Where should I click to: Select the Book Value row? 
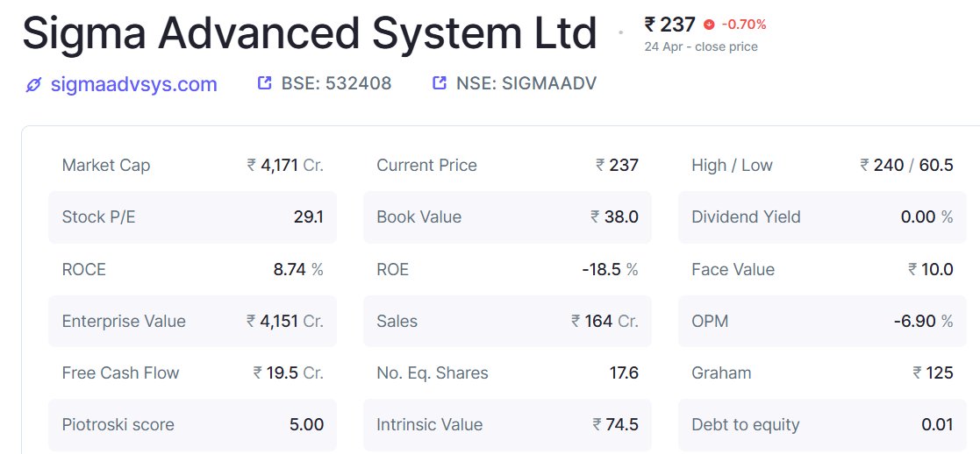(507, 217)
